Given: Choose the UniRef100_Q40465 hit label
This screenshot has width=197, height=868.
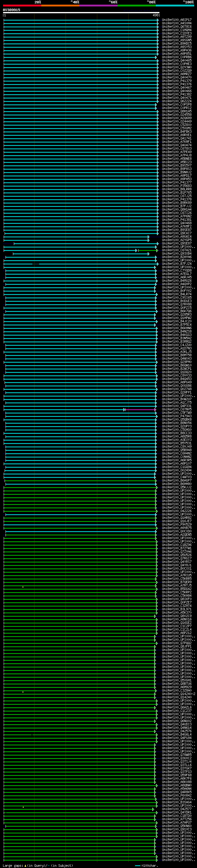Looking at the screenshot, I should coord(177,61).
